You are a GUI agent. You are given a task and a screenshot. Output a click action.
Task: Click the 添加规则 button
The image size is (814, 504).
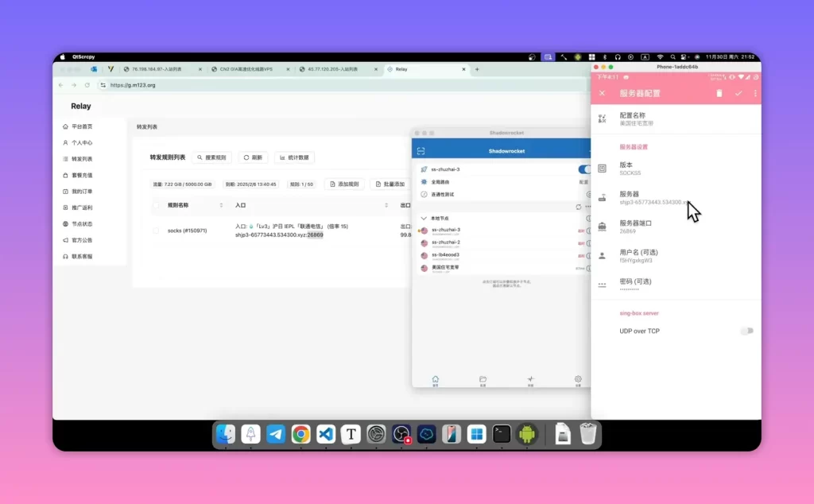click(x=344, y=184)
